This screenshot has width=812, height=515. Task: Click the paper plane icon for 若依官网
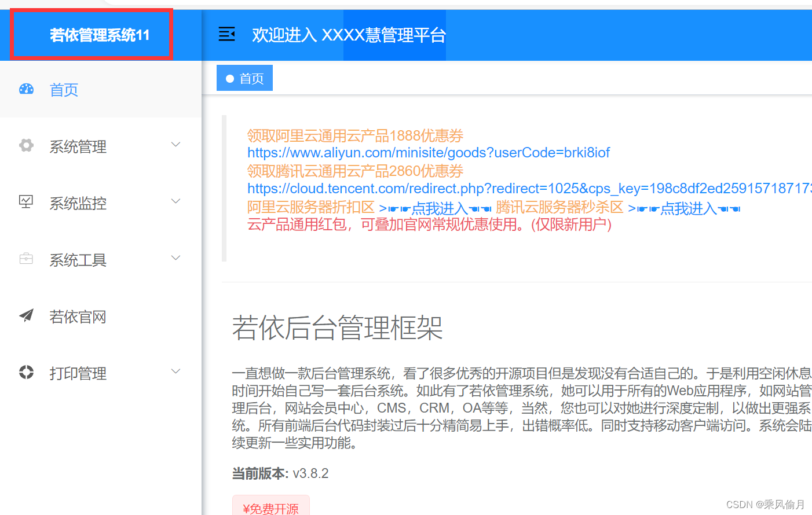pos(26,315)
